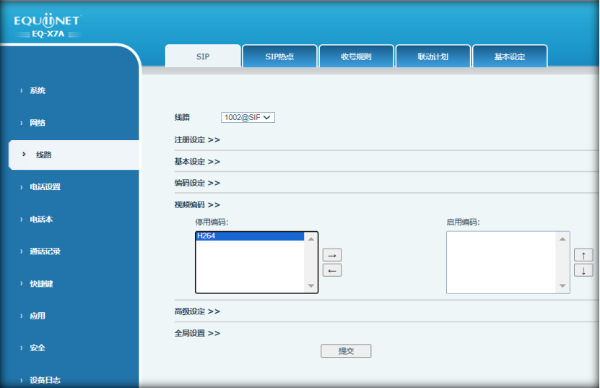600x388 pixels.
Task: Select H264 in the disabled codecs list
Action: coord(250,236)
